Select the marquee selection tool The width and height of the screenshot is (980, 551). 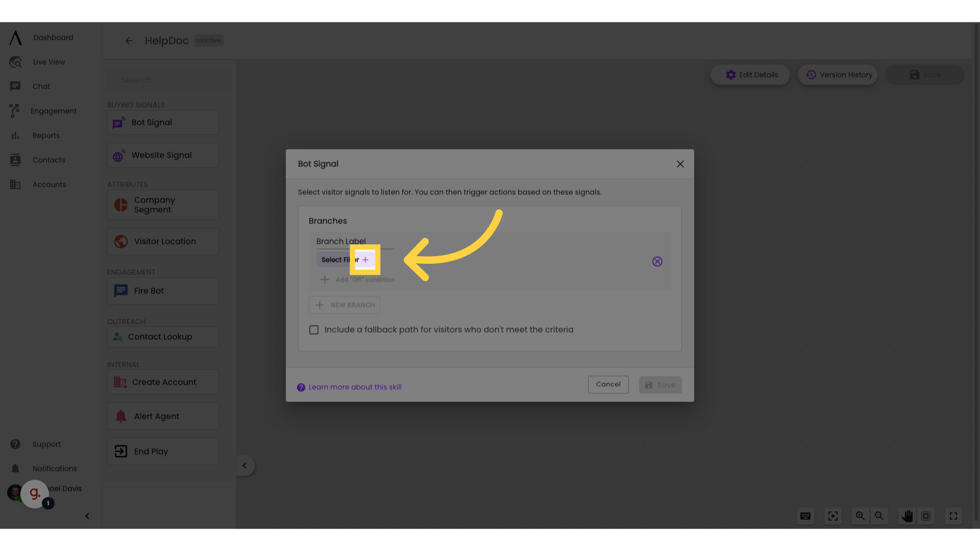[926, 516]
